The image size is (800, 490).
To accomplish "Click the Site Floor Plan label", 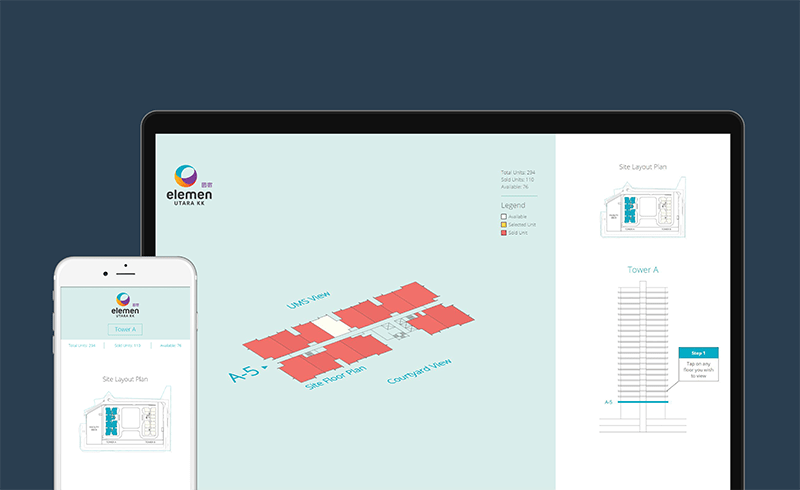I will tap(336, 376).
